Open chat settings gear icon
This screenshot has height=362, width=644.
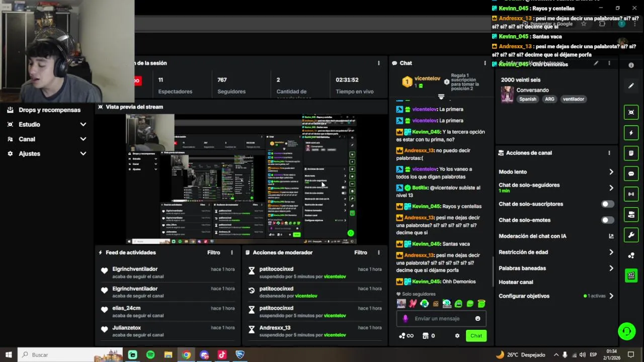(x=457, y=336)
